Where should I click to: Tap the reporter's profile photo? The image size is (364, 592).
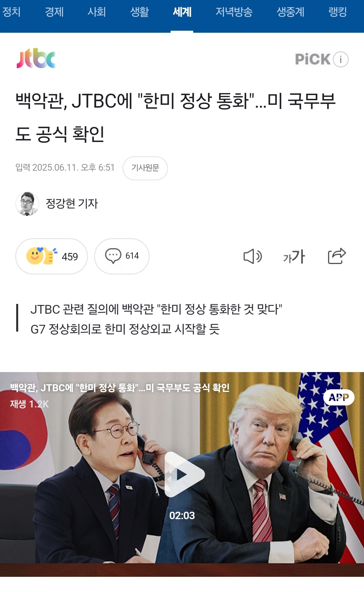27,204
